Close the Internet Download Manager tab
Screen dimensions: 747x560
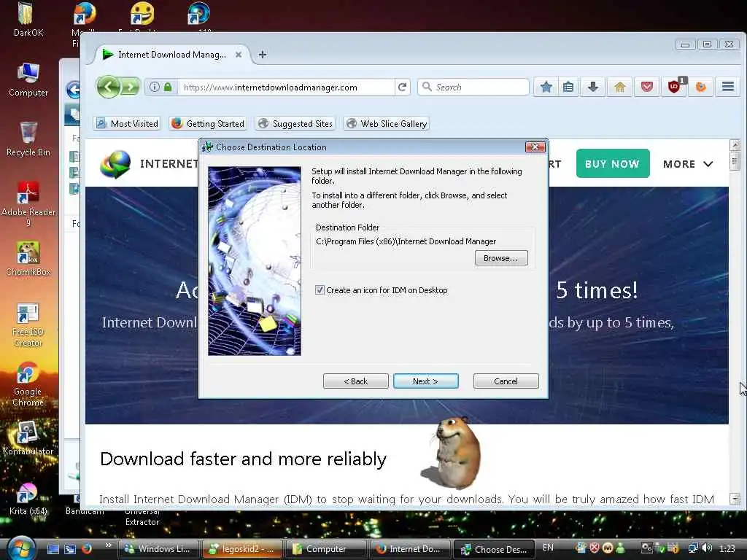[x=239, y=55]
